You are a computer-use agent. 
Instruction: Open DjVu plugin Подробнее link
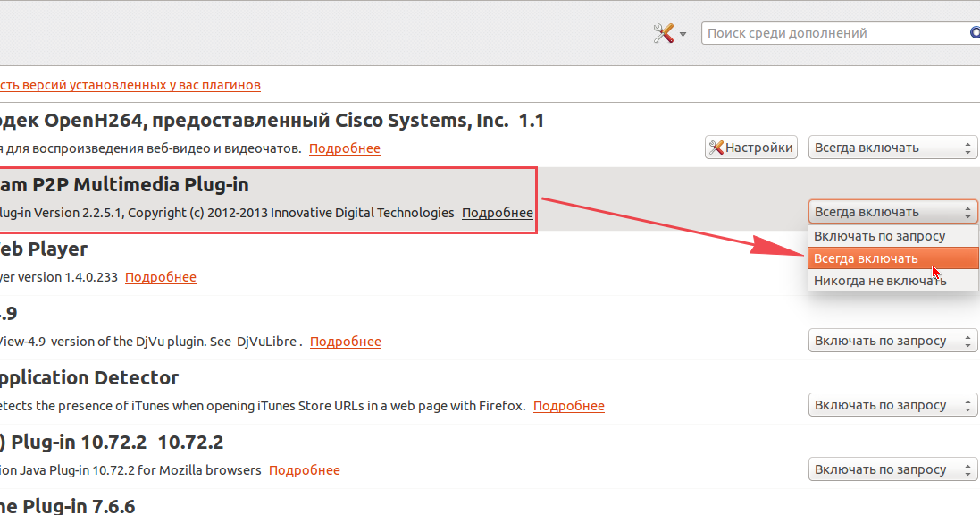click(346, 342)
